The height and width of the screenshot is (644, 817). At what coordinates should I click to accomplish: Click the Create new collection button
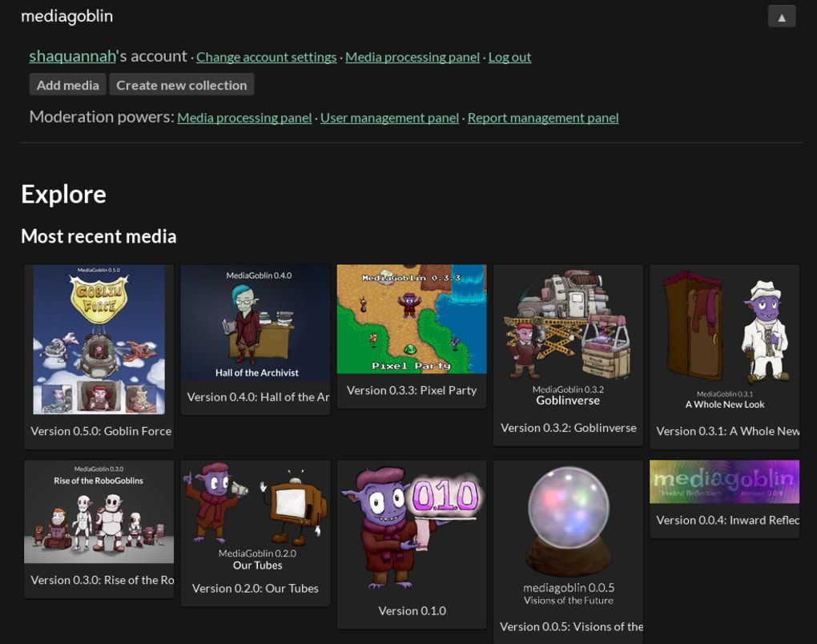point(181,84)
